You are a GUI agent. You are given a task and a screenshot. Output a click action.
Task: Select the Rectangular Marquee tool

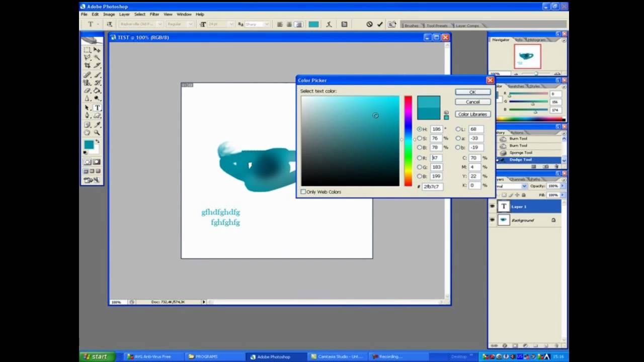[x=88, y=50]
